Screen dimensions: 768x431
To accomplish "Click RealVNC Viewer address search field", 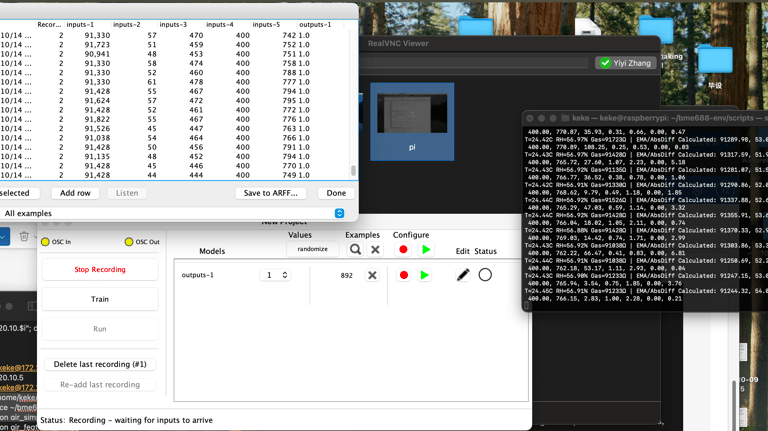I will click(473, 63).
